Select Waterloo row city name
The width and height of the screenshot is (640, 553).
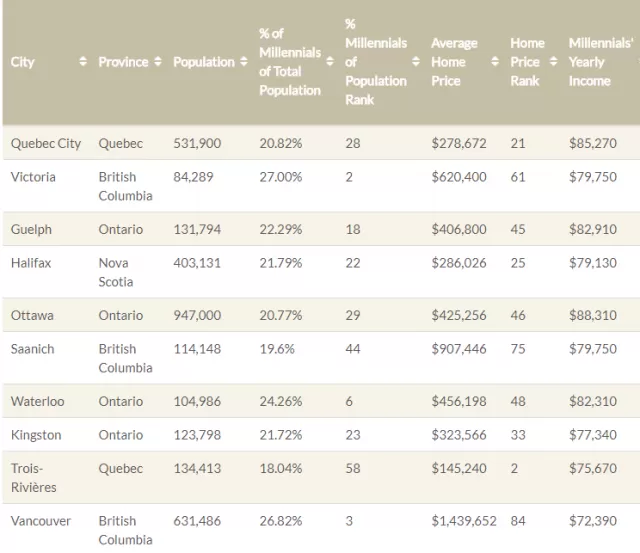tap(38, 401)
